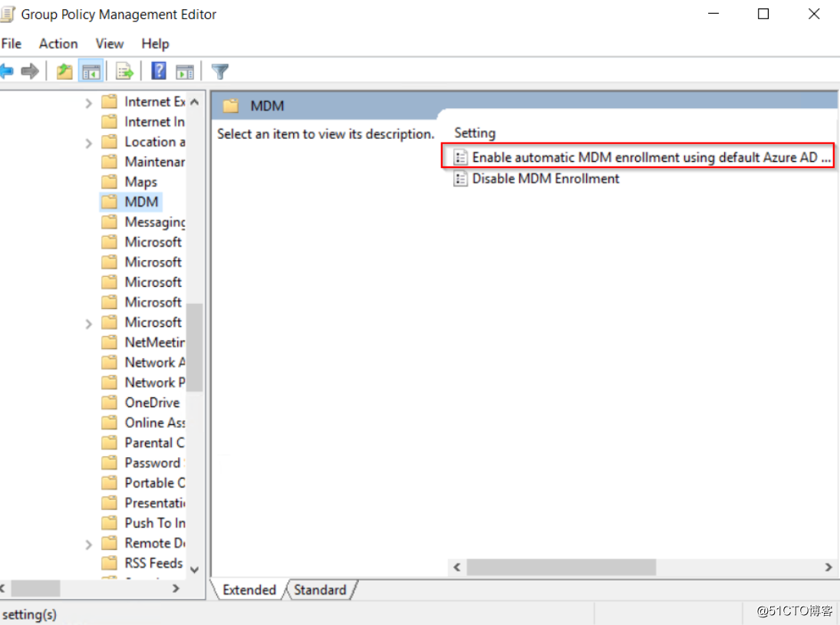Viewport: 840px width, 625px height.
Task: Click the Forward arrow toolbar icon
Action: pyautogui.click(x=30, y=71)
